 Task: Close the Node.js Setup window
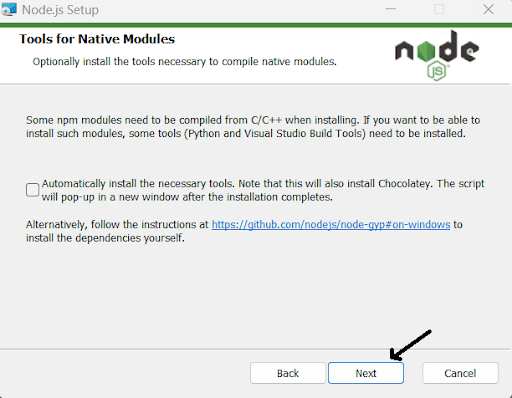[x=488, y=9]
